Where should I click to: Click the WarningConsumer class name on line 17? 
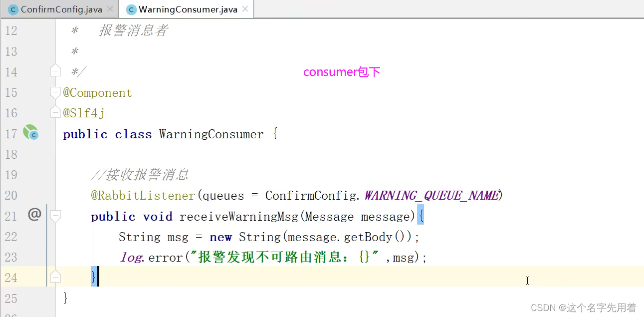click(x=212, y=134)
